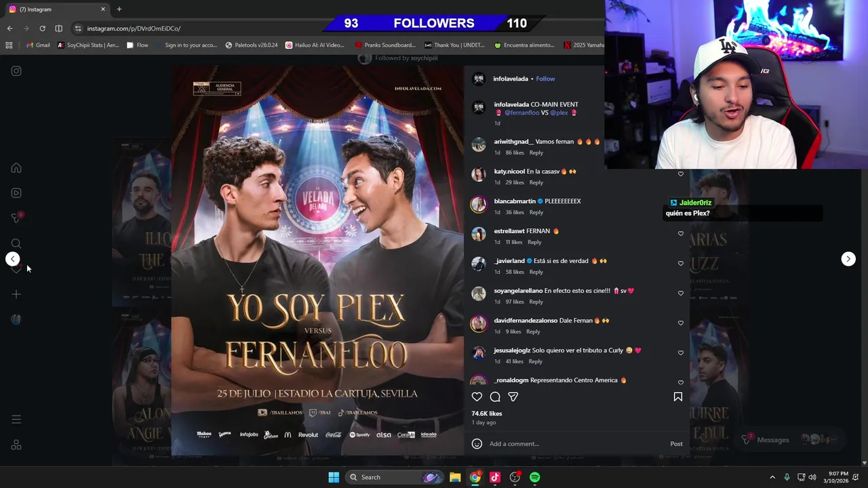Open Windows Start menu

pos(334,477)
